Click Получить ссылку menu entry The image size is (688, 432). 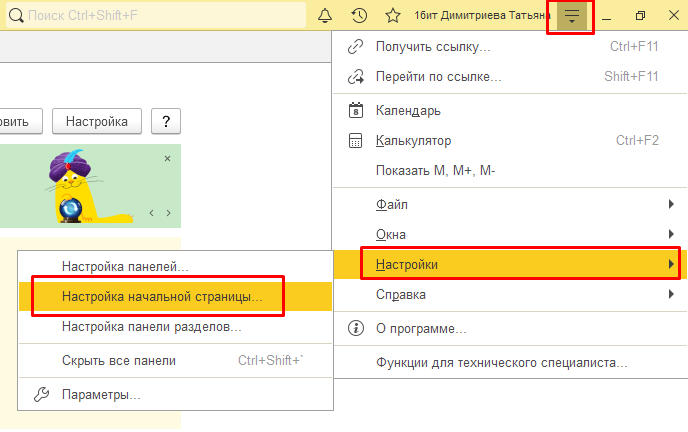pyautogui.click(x=432, y=47)
